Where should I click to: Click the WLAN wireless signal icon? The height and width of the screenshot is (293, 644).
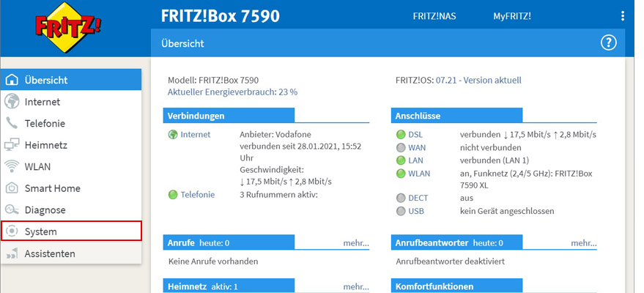click(x=12, y=166)
